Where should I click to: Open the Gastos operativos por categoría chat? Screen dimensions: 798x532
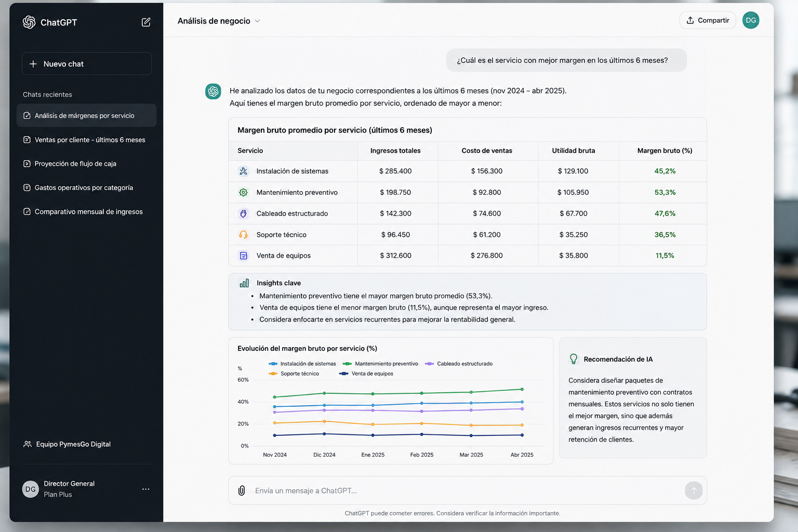pyautogui.click(x=86, y=188)
